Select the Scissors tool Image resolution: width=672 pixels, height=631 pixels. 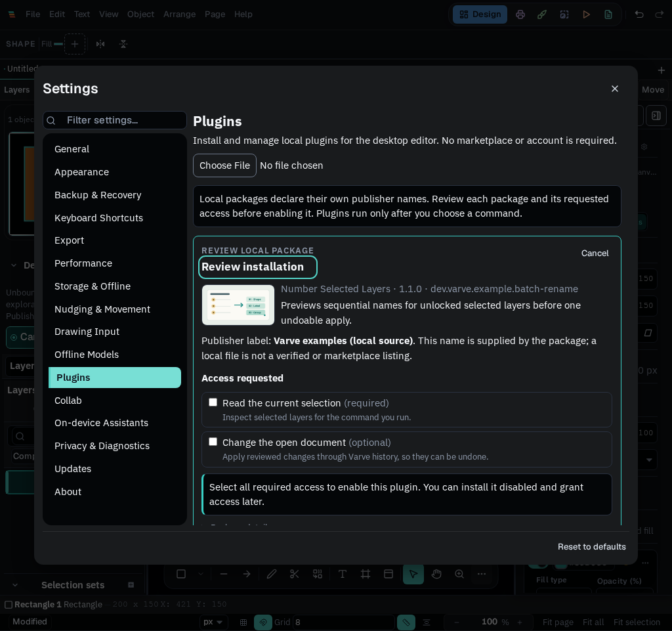(295, 574)
